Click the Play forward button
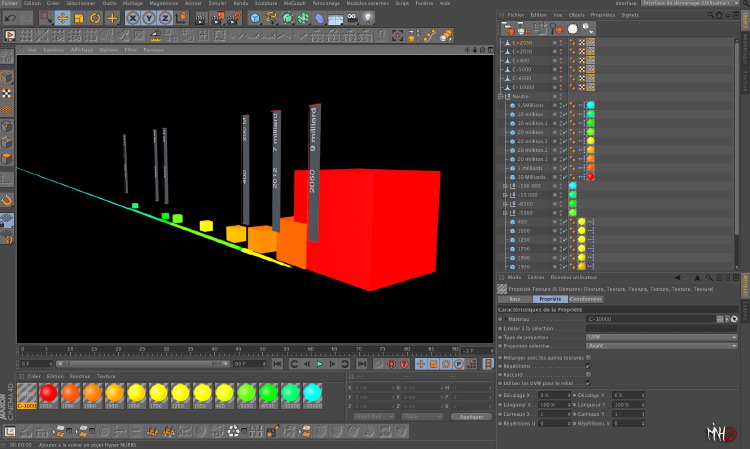This screenshot has width=750, height=449. tap(319, 364)
